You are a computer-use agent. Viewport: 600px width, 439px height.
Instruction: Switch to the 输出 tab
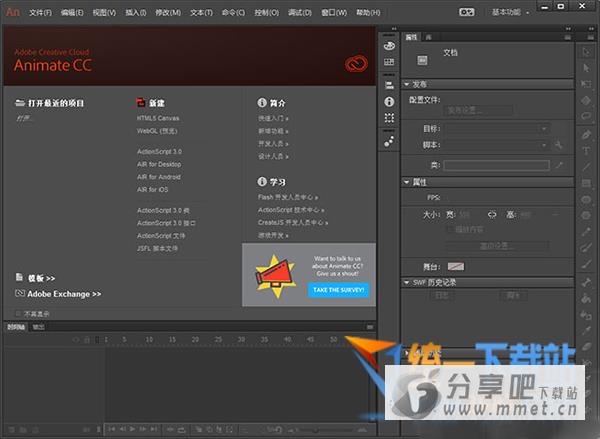click(38, 327)
